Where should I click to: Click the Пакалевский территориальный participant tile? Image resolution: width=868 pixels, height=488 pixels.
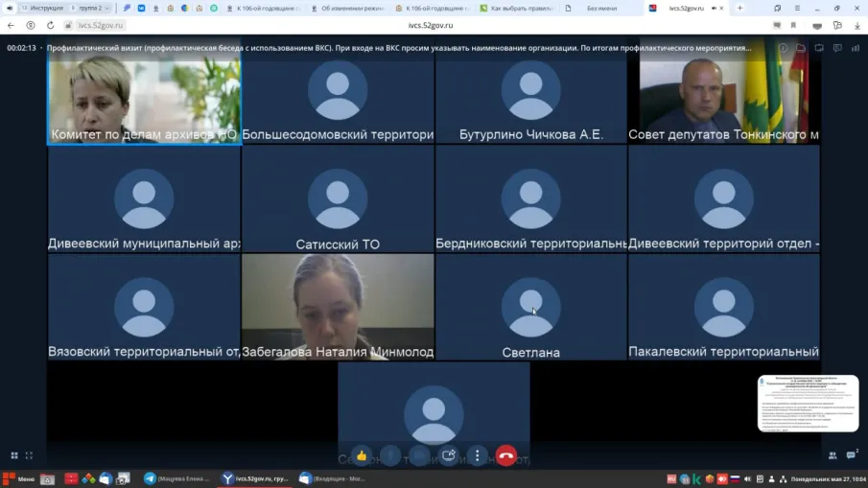(x=724, y=307)
